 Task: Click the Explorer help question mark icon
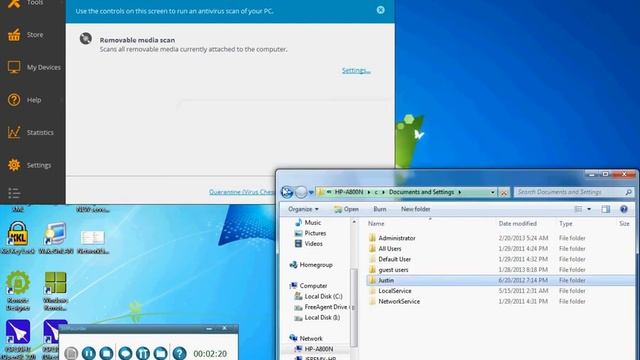click(624, 209)
